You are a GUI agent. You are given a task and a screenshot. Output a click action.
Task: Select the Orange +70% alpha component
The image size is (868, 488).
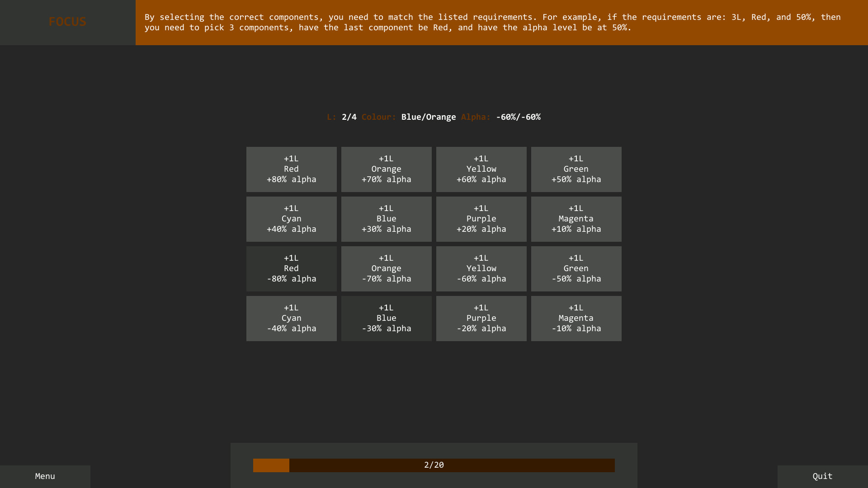(x=386, y=169)
